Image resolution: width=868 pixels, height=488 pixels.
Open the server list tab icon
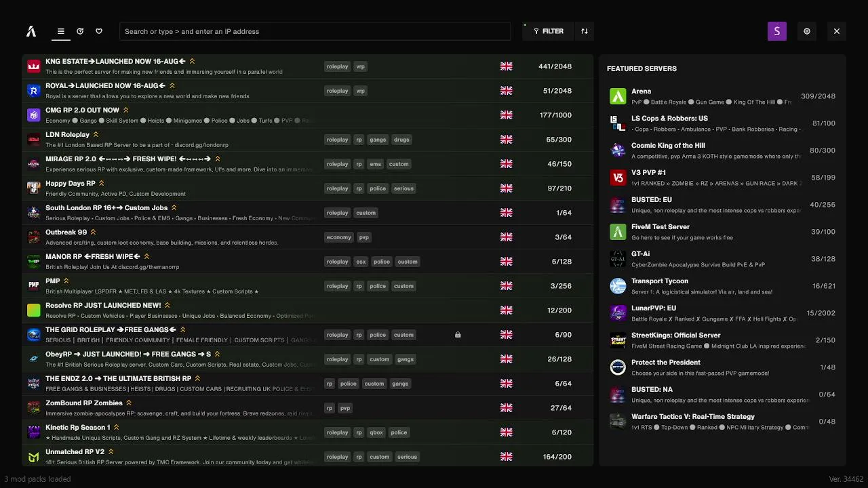(x=60, y=31)
